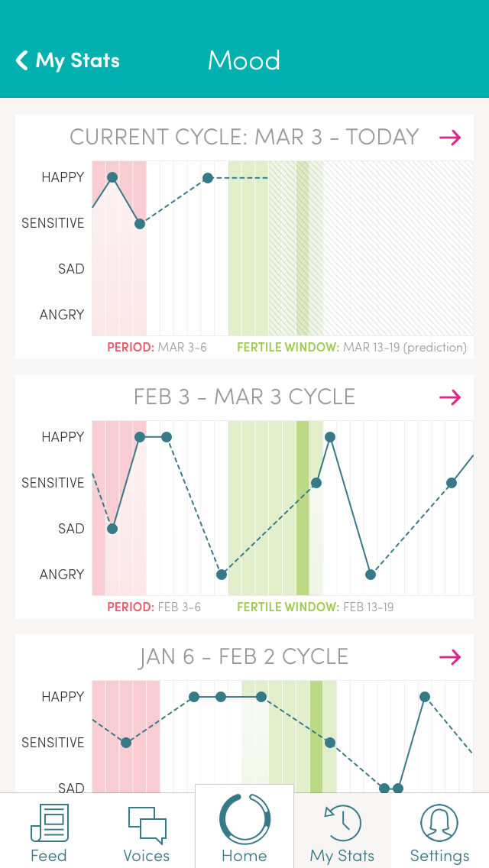The width and height of the screenshot is (489, 868).
Task: Tap the Feb 3 – Mar 3 Cycle title
Action: point(244,397)
